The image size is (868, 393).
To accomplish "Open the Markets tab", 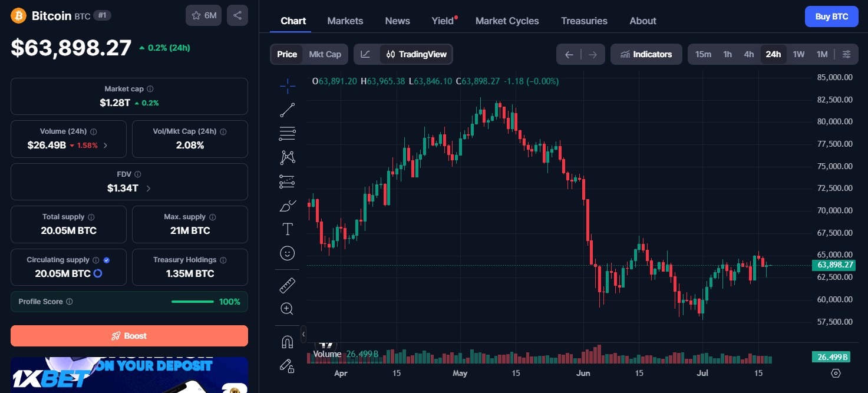I will tap(345, 21).
